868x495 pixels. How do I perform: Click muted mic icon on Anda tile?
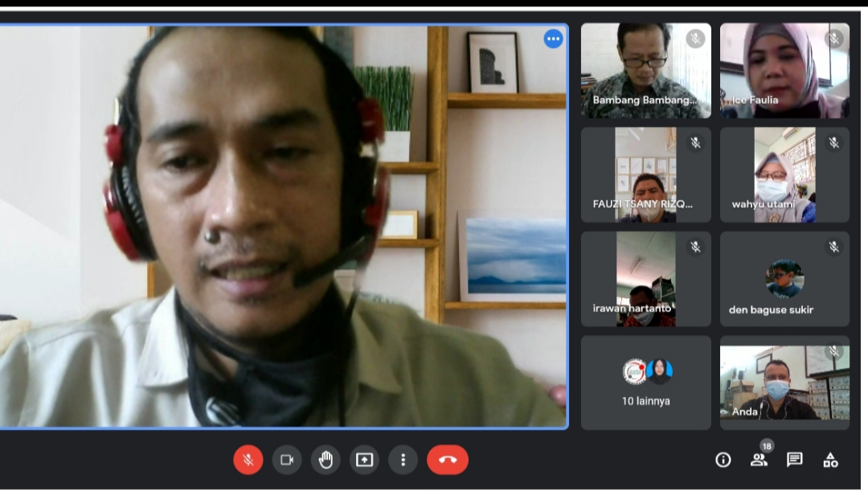tap(833, 351)
